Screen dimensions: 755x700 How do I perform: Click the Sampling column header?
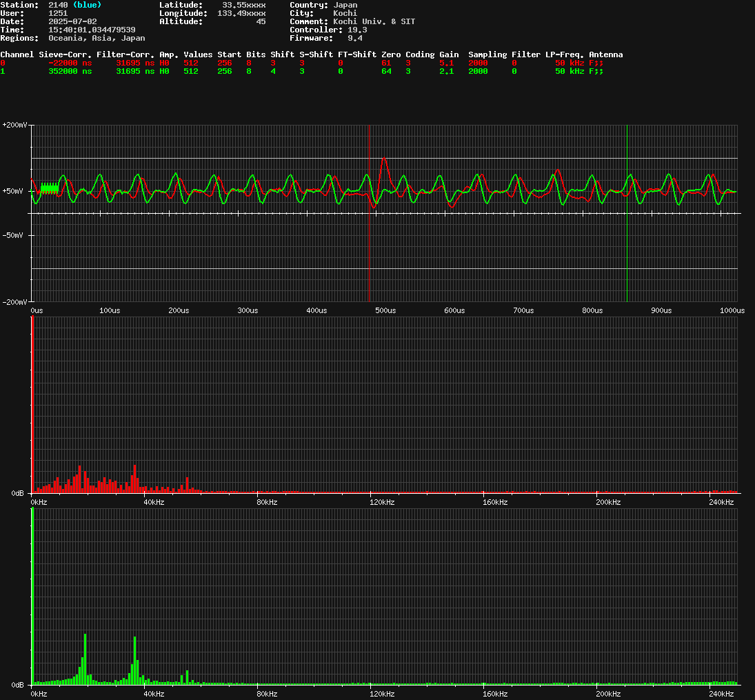tap(487, 54)
